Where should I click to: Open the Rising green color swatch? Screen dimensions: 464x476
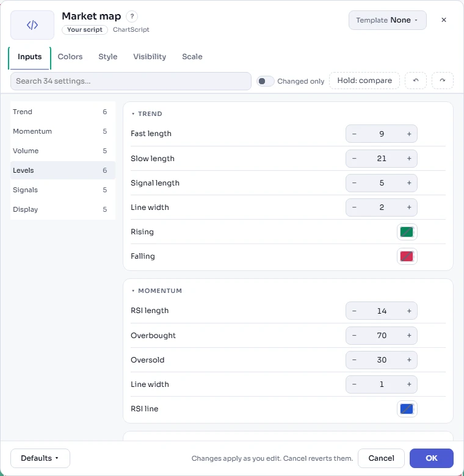[407, 232]
